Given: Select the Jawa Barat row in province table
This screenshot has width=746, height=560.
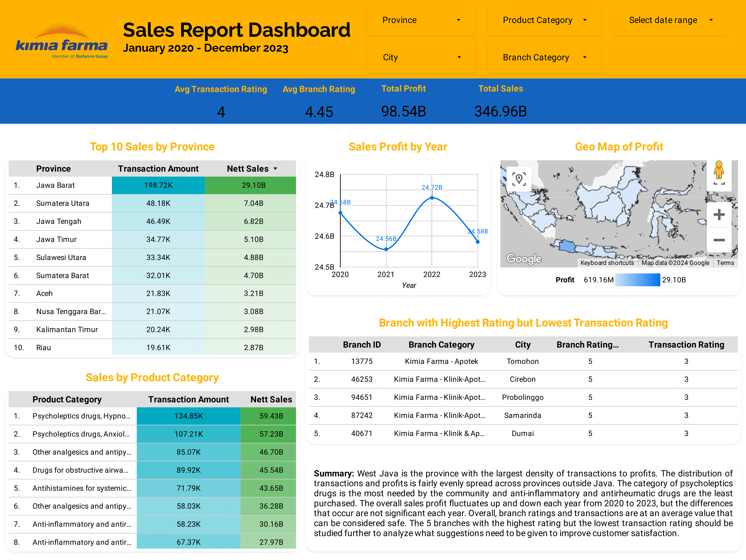Looking at the screenshot, I should [x=56, y=185].
